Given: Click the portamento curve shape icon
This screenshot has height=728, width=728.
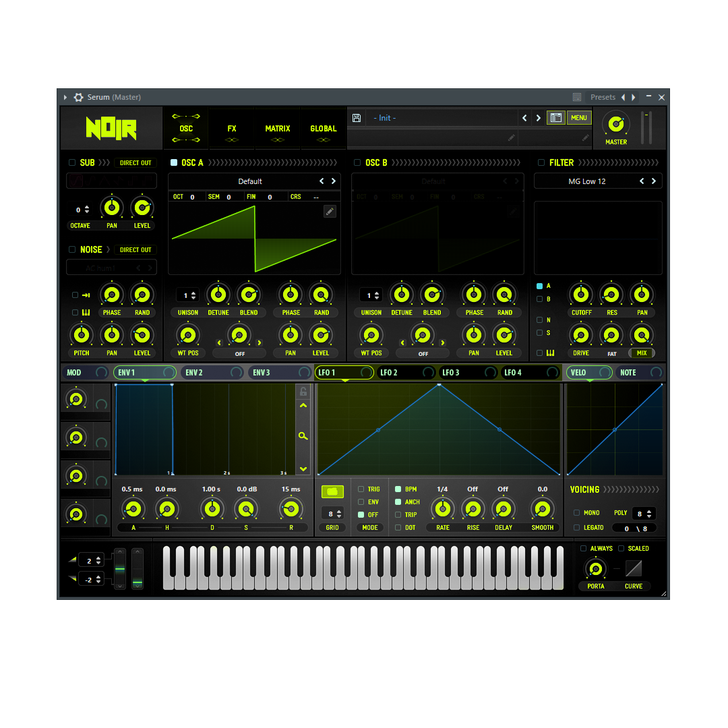Looking at the screenshot, I should pos(634,569).
